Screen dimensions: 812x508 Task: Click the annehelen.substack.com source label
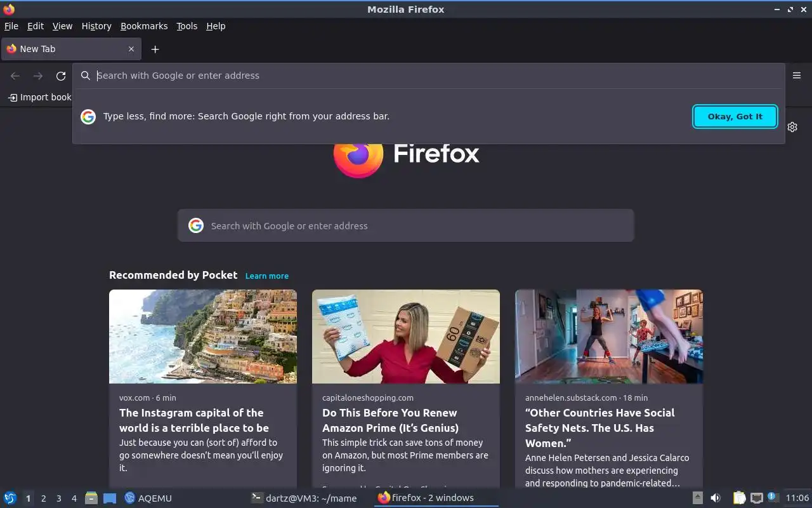(x=571, y=398)
